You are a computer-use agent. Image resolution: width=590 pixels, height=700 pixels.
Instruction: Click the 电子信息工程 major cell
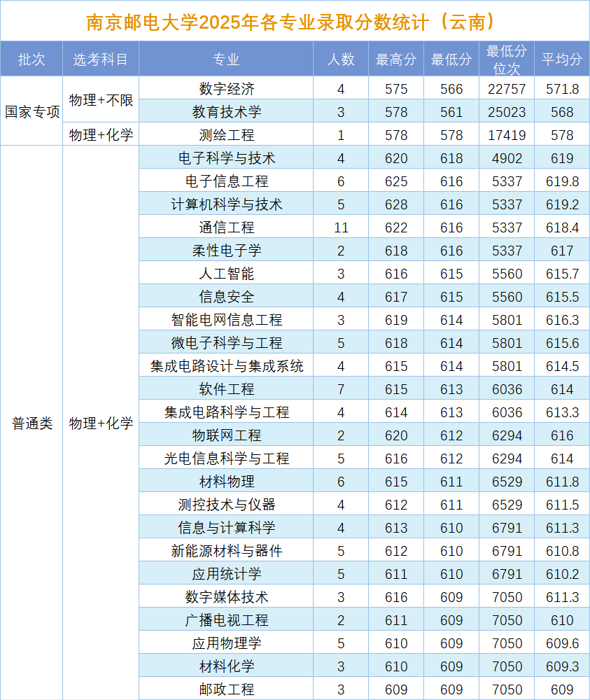(226, 181)
